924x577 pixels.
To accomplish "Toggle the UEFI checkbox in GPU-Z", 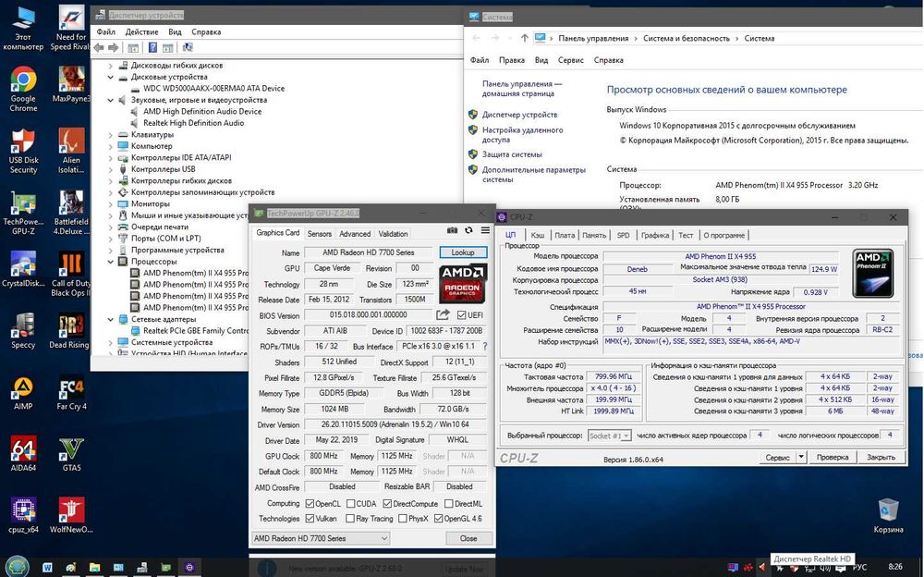I will (x=461, y=315).
